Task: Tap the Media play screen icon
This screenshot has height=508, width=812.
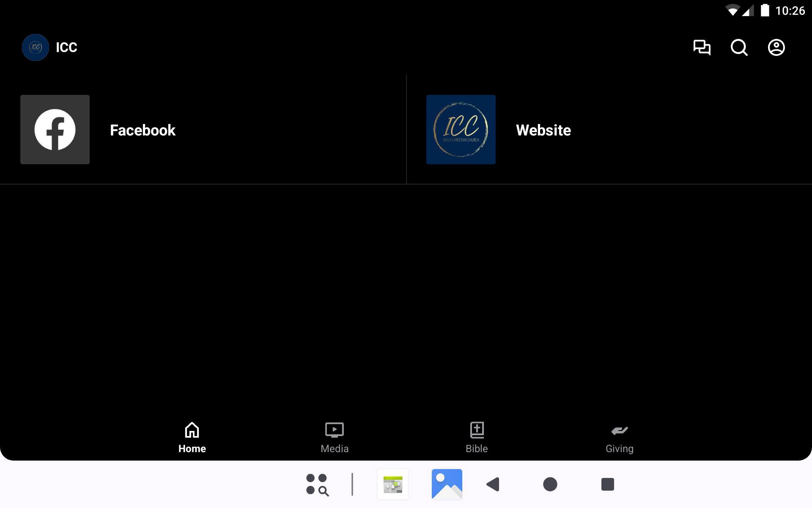Action: [335, 430]
